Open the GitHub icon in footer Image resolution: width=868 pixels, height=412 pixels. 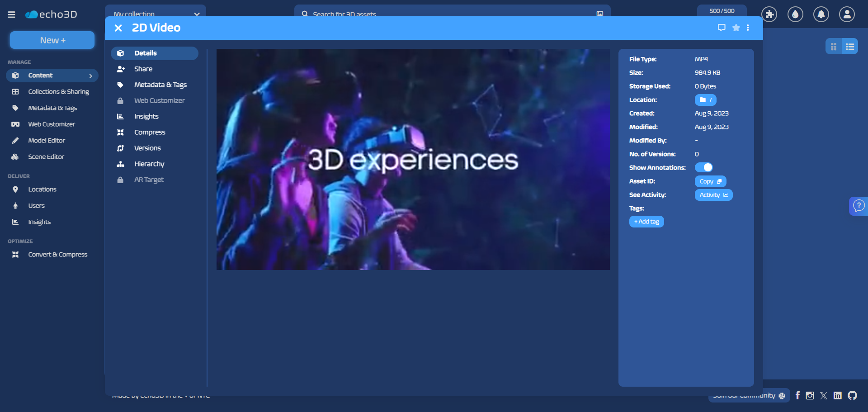(x=852, y=396)
